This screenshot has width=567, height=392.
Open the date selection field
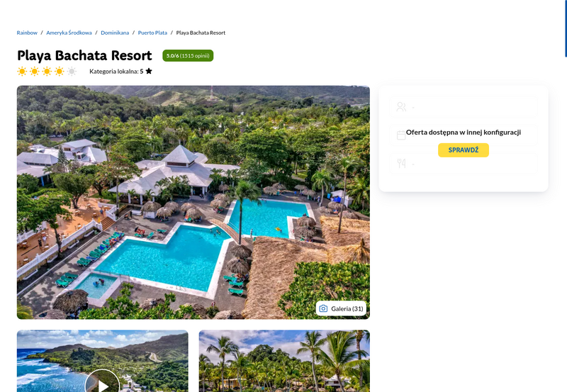point(464,135)
